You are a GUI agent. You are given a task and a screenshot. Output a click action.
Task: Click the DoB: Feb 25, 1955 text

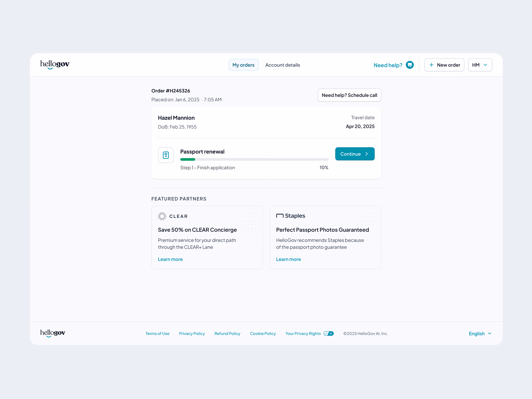(x=177, y=127)
